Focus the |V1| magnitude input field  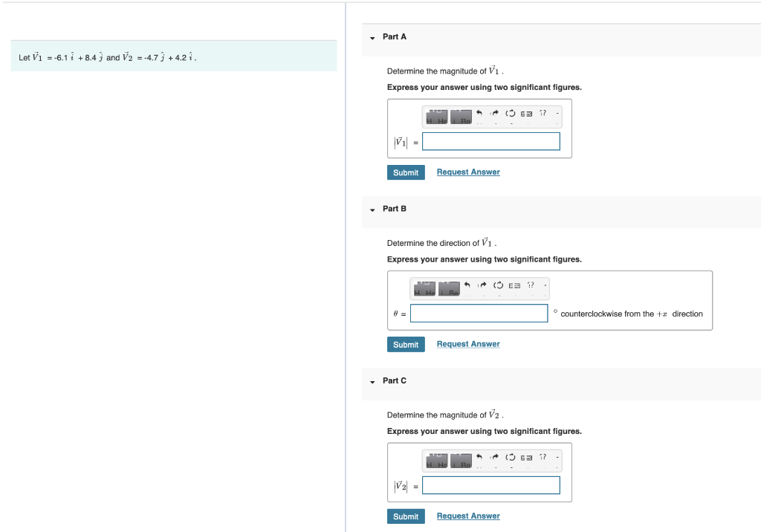[490, 141]
